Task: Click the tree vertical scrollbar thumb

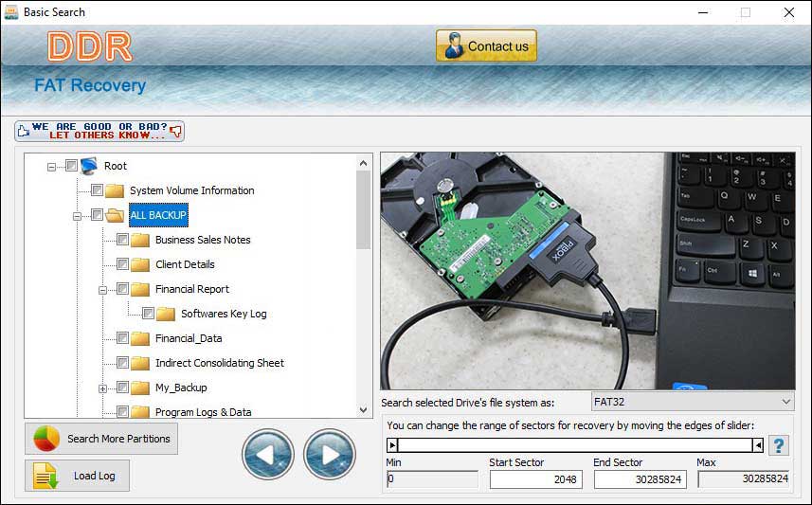Action: [x=364, y=209]
